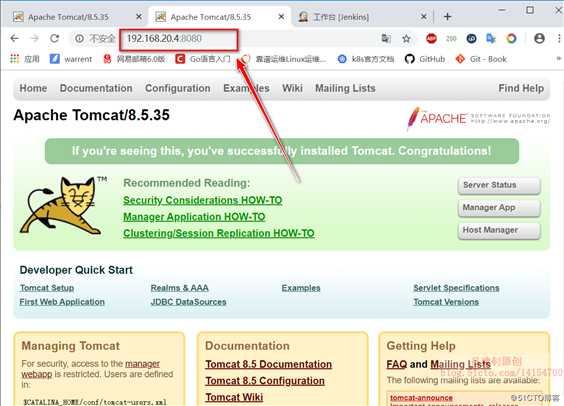Close the active Apache Tomcat tab
Screen dimensions: 564x406
pyautogui.click(x=281, y=17)
